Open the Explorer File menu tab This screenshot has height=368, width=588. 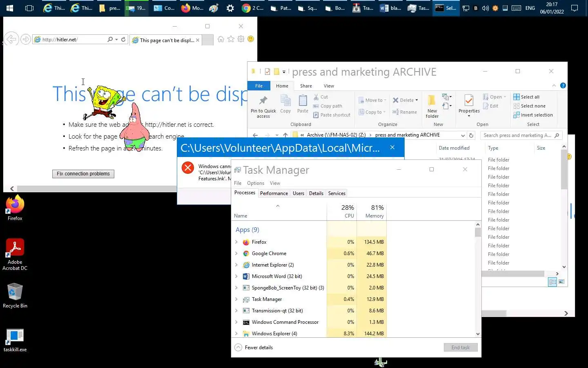pyautogui.click(x=259, y=86)
